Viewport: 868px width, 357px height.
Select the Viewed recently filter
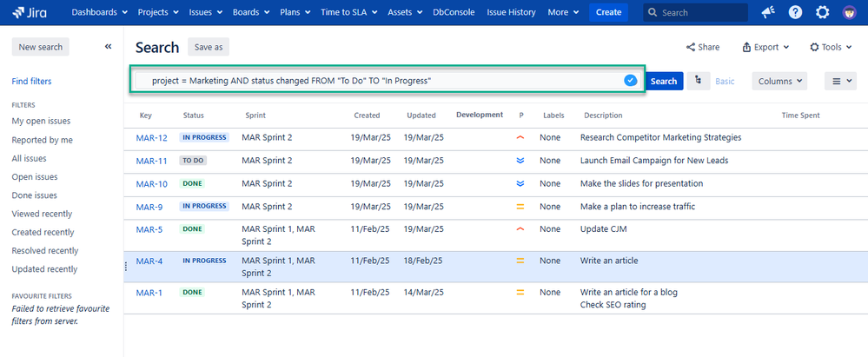pos(42,214)
